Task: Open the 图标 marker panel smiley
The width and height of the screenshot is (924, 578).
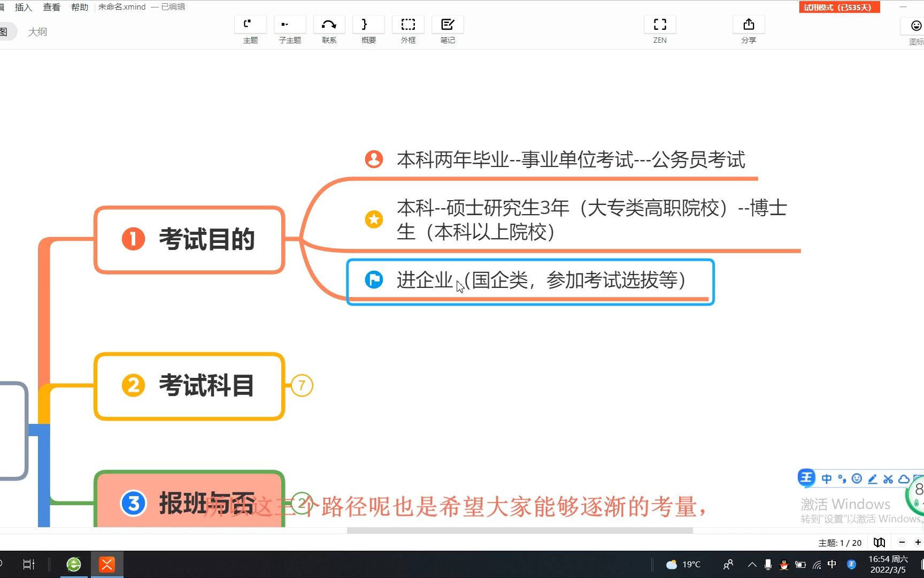Action: [916, 26]
